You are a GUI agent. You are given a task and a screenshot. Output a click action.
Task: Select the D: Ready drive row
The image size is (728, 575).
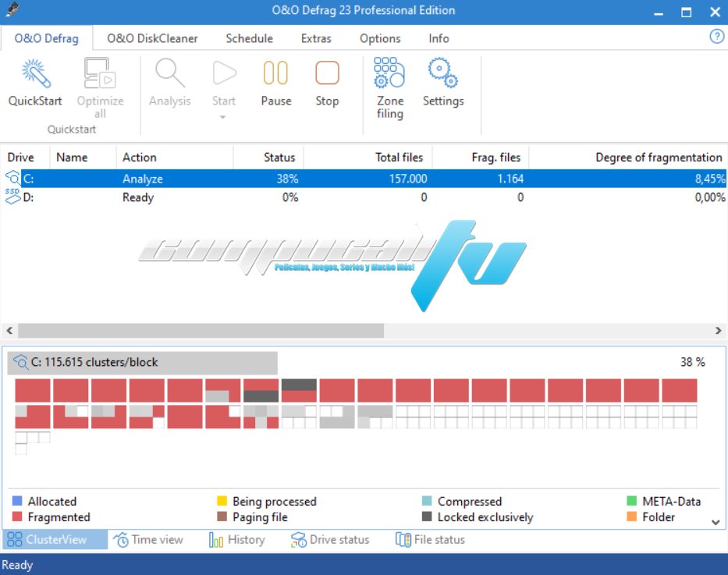[x=364, y=197]
